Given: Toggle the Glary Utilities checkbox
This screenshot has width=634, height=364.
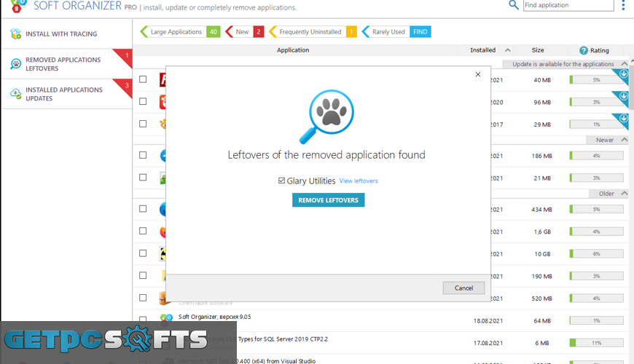Looking at the screenshot, I should tap(281, 181).
